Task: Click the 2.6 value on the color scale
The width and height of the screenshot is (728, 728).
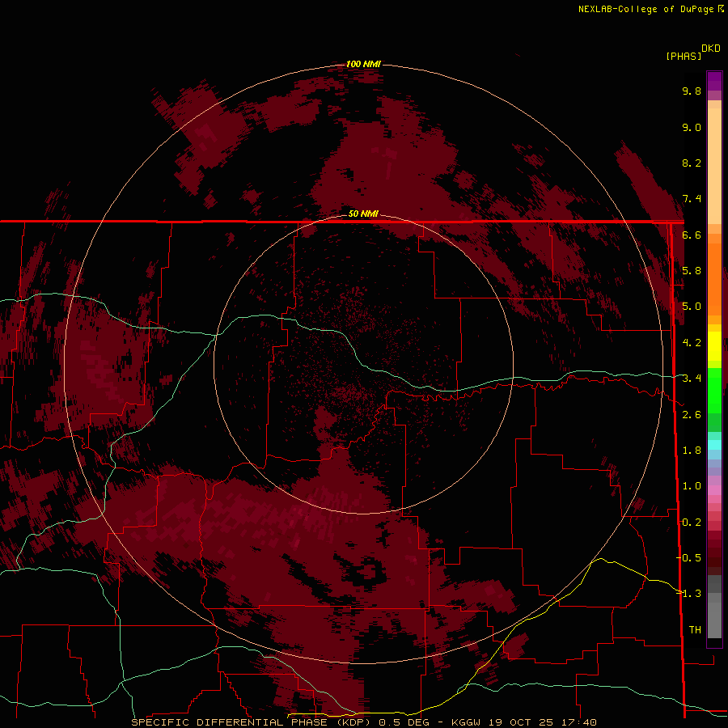Action: 692,415
